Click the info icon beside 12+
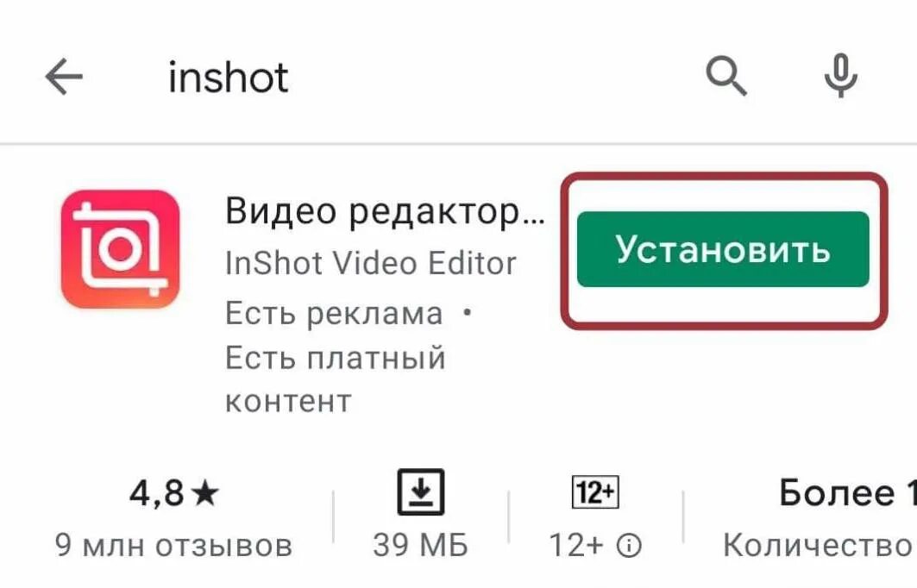The image size is (917, 588). (629, 546)
